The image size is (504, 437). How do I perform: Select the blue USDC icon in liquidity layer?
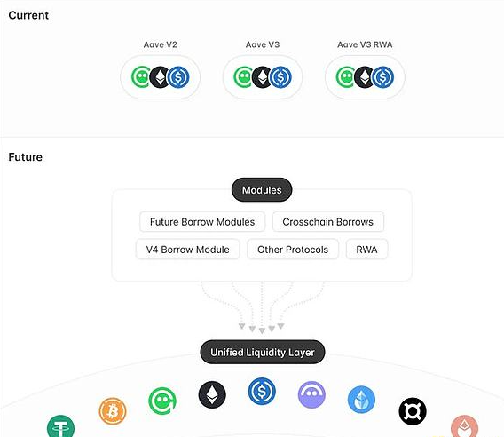(262, 391)
